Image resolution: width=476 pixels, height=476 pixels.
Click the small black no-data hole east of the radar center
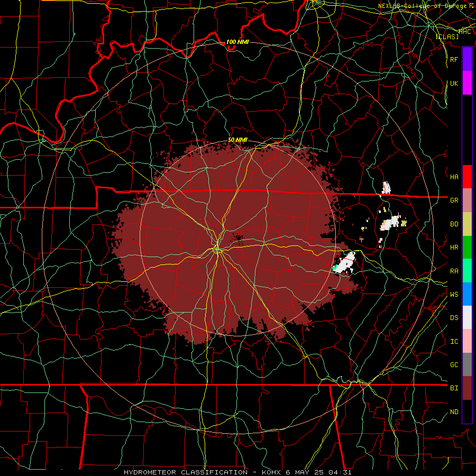237,237
